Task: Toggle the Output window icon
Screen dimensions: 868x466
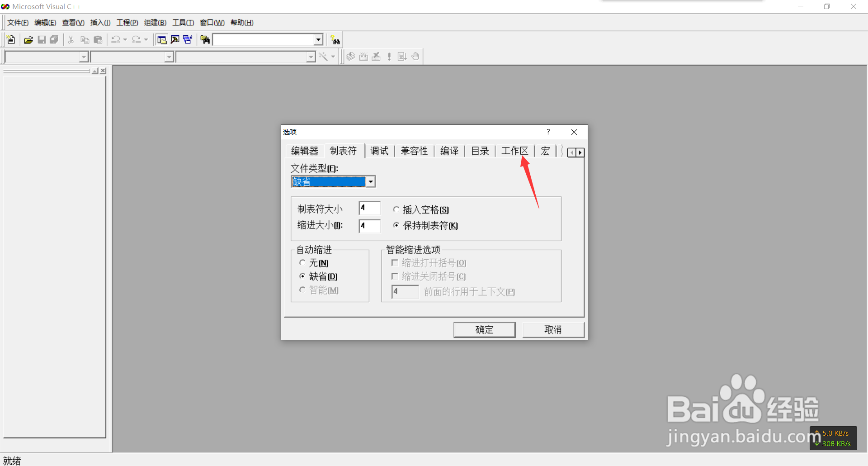Action: click(175, 40)
